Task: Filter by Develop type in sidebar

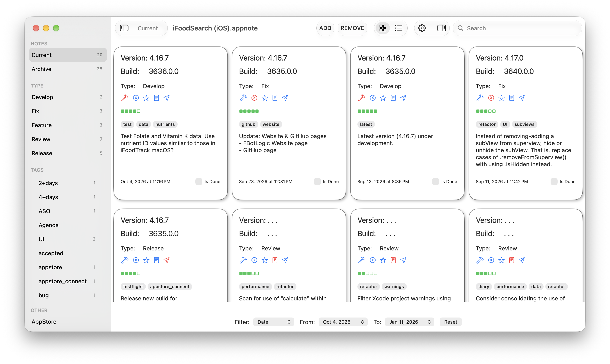Action: 68,97
